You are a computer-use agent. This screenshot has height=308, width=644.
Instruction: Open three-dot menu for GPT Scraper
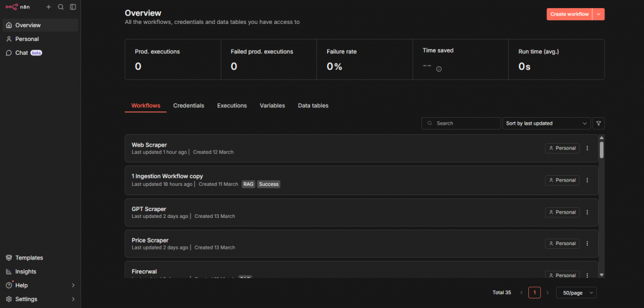587,212
